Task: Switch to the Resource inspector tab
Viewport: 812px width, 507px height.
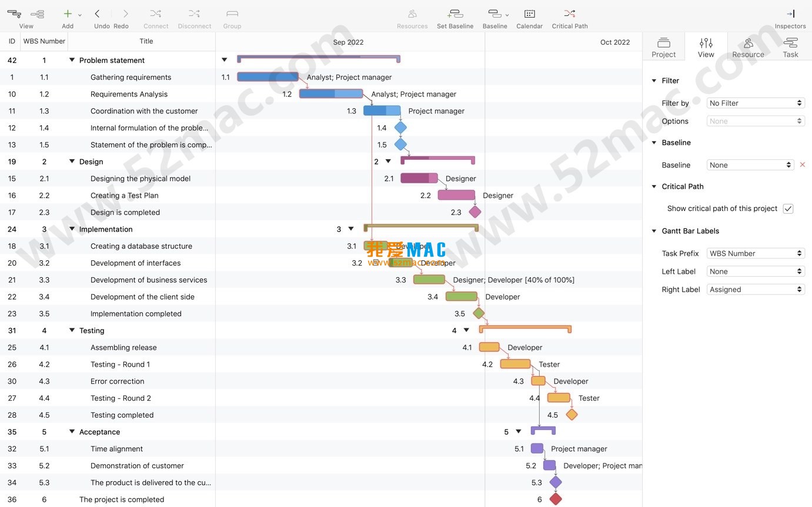Action: [x=748, y=47]
